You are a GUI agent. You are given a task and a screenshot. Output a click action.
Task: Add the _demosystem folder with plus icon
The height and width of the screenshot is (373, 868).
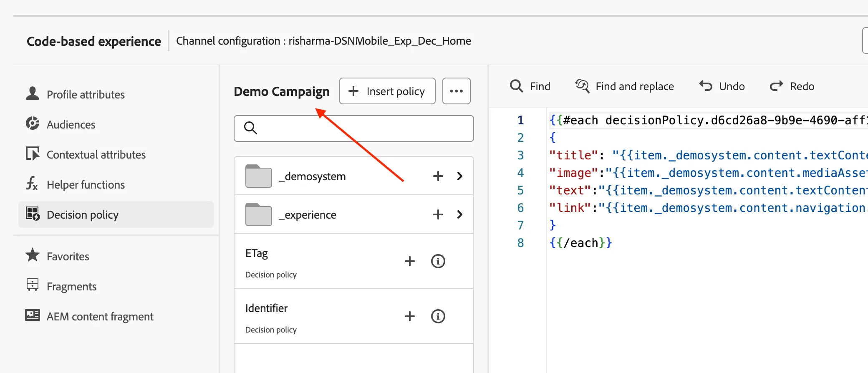(438, 176)
